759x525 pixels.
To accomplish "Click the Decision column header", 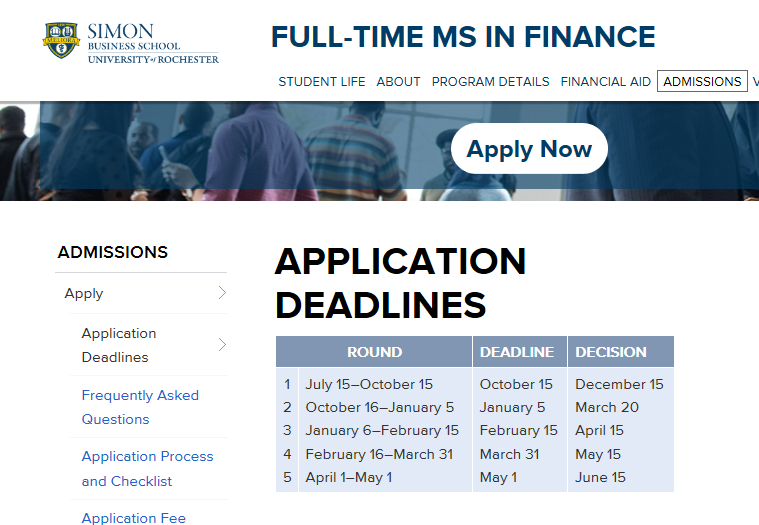I will [x=610, y=352].
